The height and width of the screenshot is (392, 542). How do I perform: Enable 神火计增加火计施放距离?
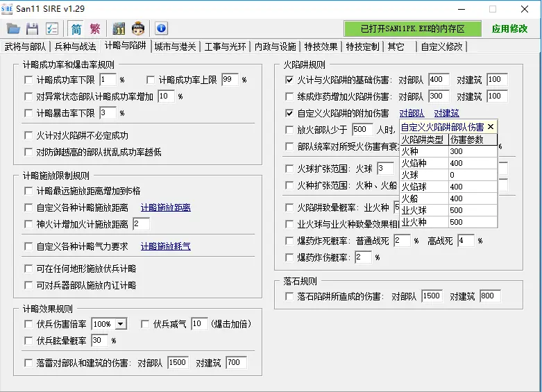pos(28,224)
